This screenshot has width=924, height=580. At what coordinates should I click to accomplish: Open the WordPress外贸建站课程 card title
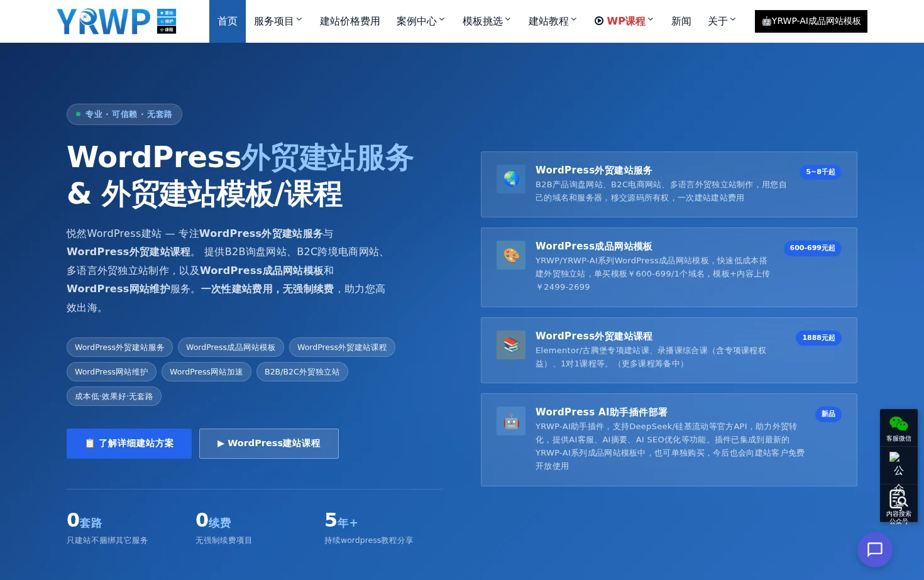point(594,336)
